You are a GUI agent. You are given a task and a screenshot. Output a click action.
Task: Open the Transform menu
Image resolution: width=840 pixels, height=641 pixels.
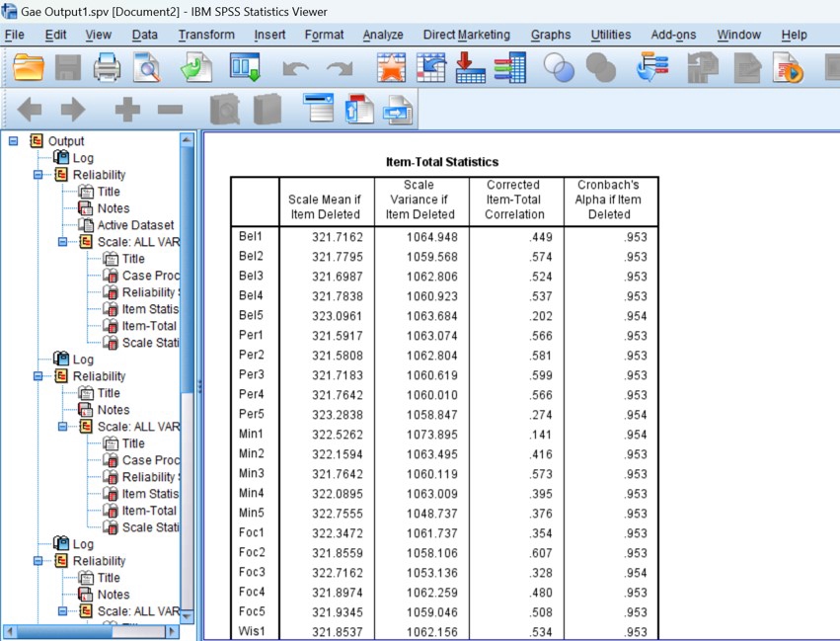click(x=206, y=35)
